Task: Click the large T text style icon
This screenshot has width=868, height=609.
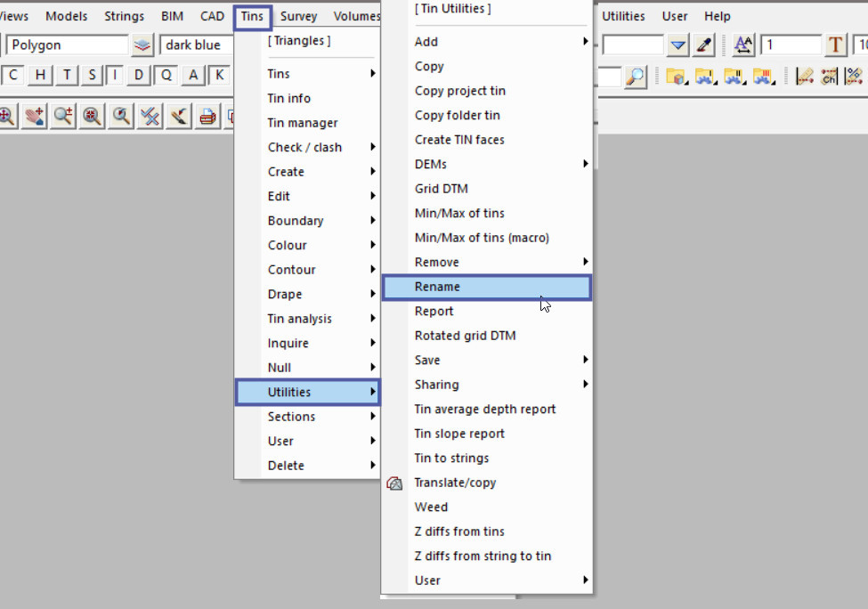Action: pos(835,45)
